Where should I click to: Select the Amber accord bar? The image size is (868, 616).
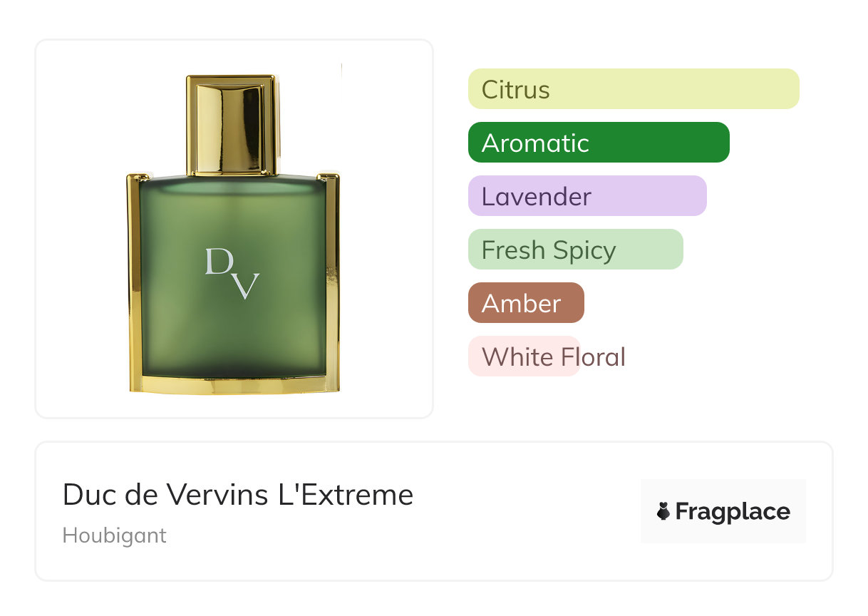526,303
